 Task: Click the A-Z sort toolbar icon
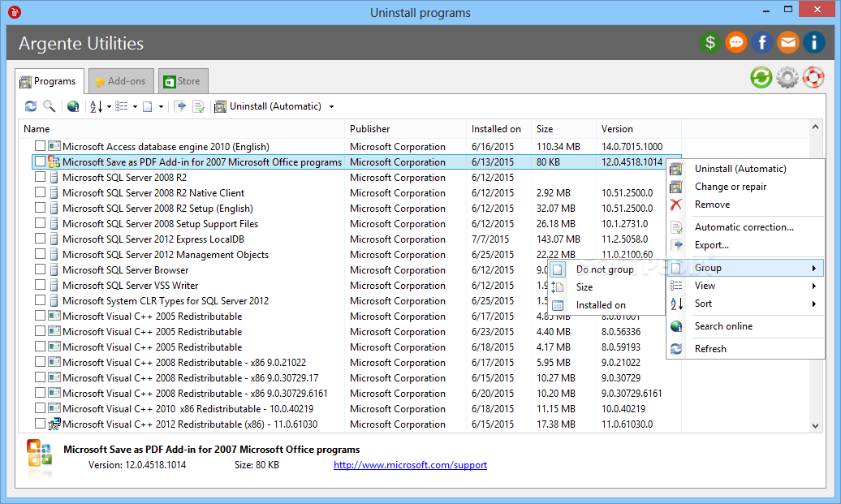click(x=96, y=106)
